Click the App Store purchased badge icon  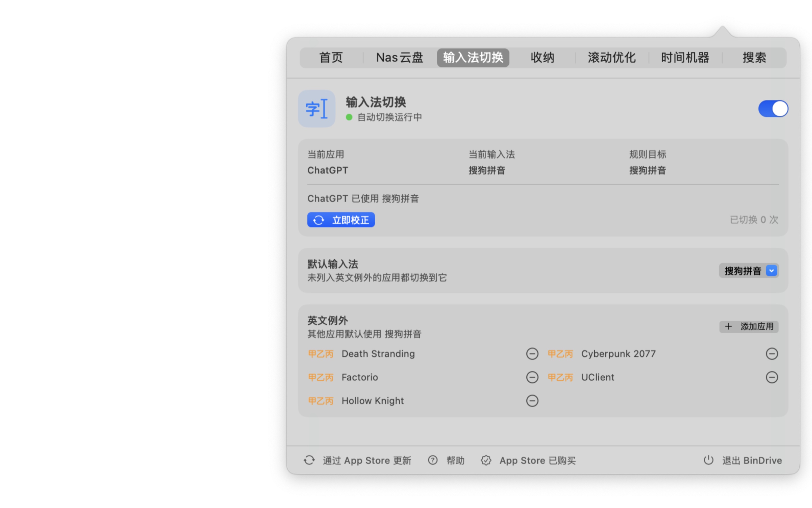click(486, 460)
